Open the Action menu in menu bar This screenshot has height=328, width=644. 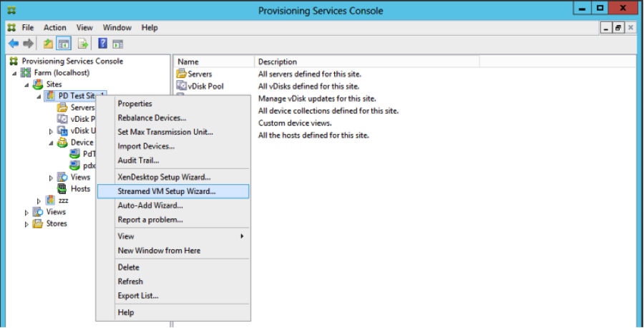(x=55, y=27)
